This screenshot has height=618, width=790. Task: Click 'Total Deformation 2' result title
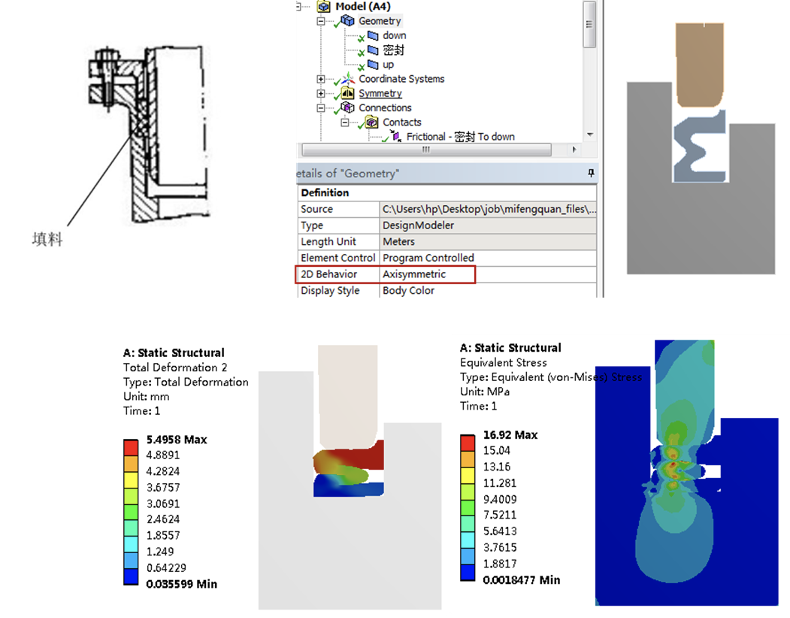tap(175, 368)
